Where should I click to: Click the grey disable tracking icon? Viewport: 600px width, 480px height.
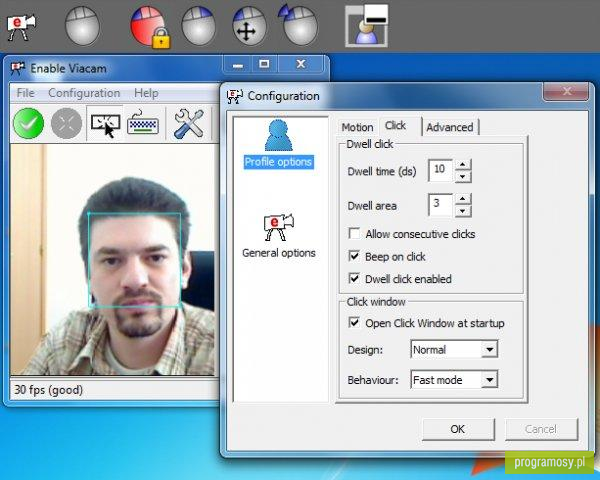pos(67,123)
